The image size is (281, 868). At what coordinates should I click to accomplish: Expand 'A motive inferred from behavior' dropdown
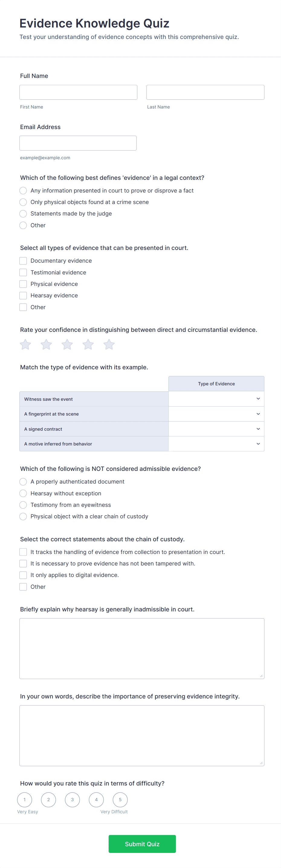[x=216, y=444]
